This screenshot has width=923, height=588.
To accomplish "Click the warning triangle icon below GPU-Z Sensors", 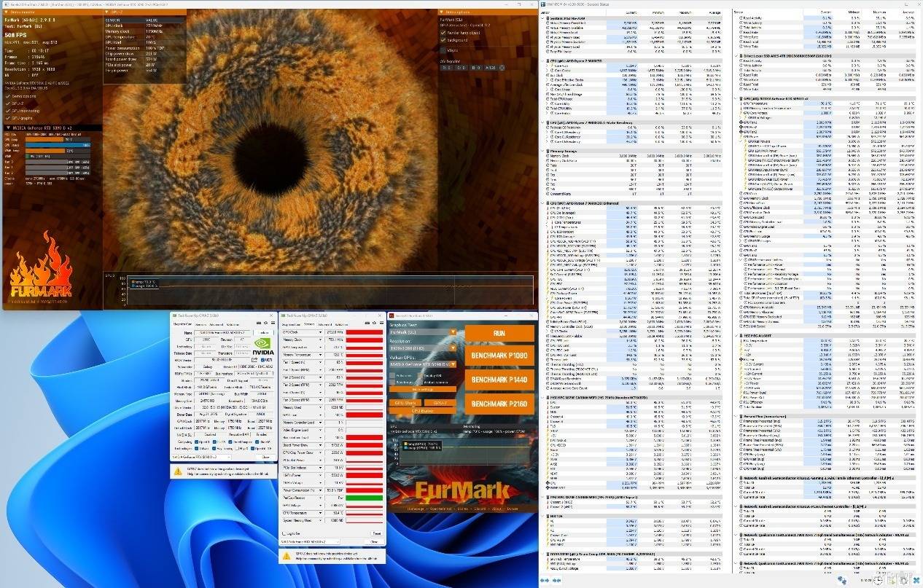I will pos(287,556).
